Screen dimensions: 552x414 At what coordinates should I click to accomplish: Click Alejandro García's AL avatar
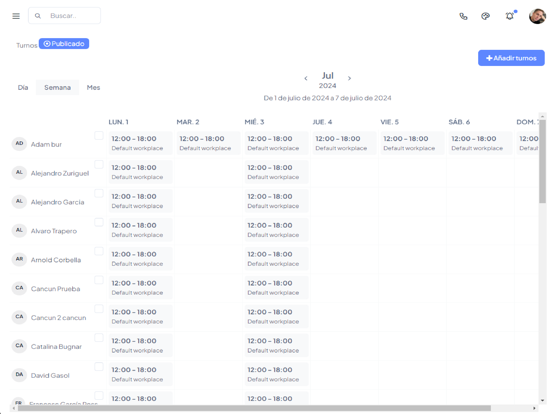pos(19,201)
